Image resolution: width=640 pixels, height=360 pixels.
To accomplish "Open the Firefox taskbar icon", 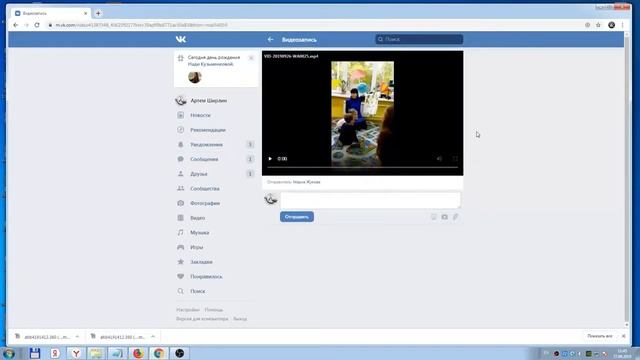I will 138,353.
